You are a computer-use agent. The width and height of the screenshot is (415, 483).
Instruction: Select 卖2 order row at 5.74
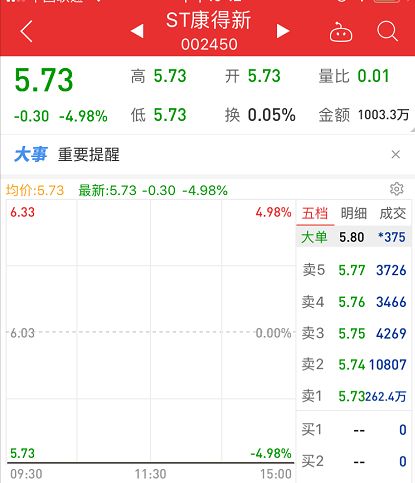354,364
